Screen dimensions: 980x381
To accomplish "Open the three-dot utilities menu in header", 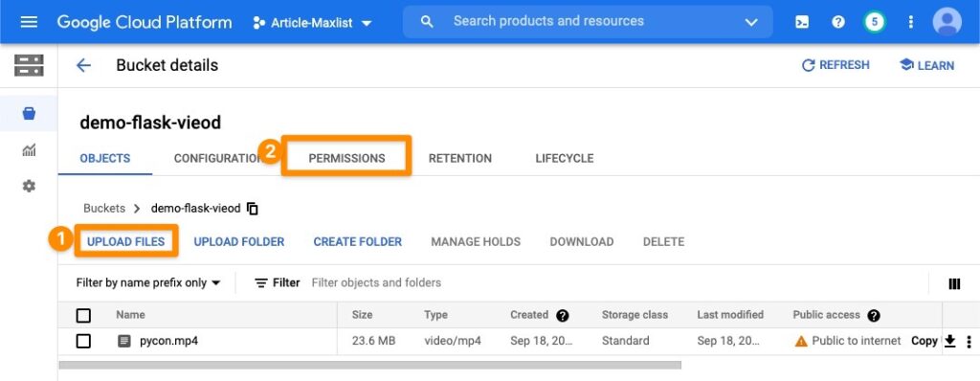I will point(911,23).
